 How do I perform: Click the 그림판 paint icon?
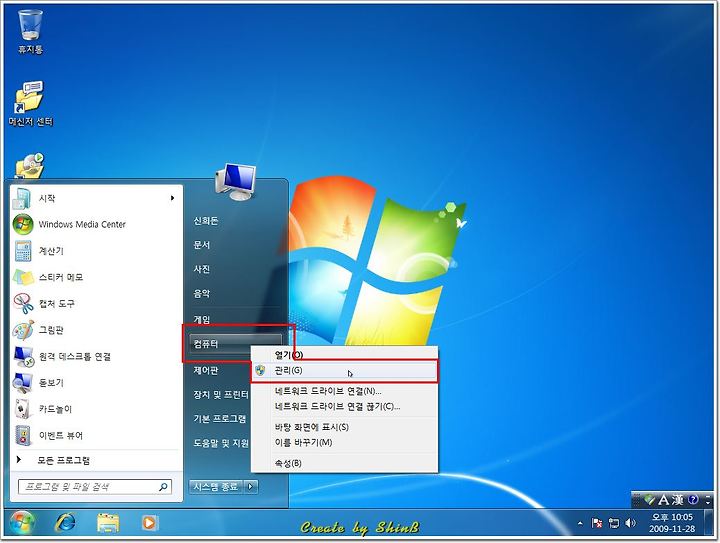[x=23, y=330]
